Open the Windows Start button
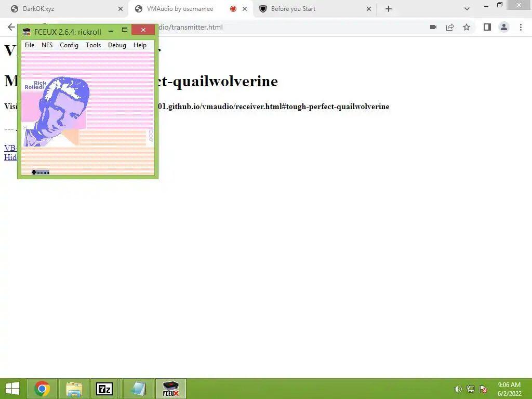 12,389
